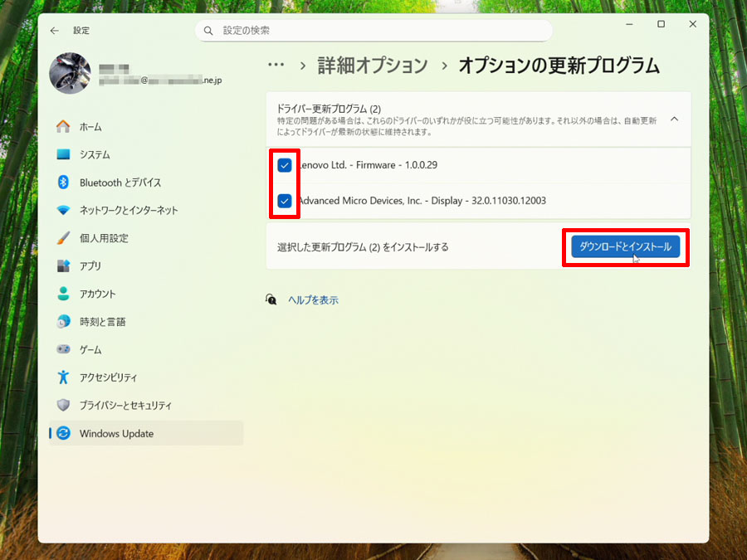
Task: Click the back arrow beside 設定
Action: (54, 31)
